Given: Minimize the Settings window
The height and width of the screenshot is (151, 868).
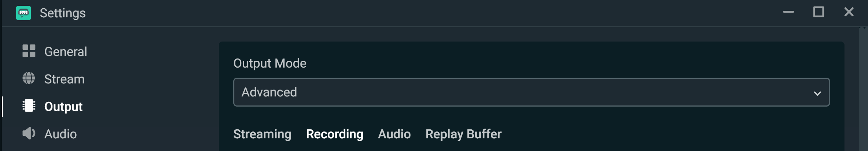Looking at the screenshot, I should [788, 12].
